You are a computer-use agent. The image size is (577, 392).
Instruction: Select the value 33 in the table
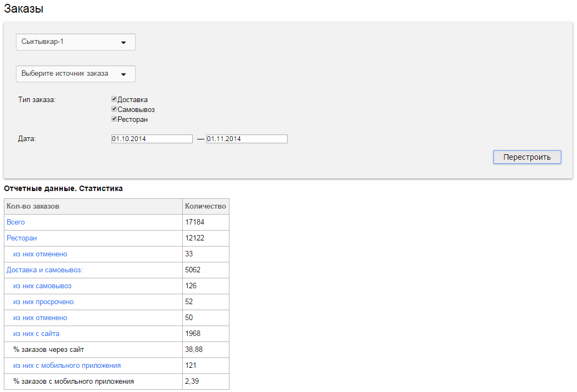tap(189, 254)
